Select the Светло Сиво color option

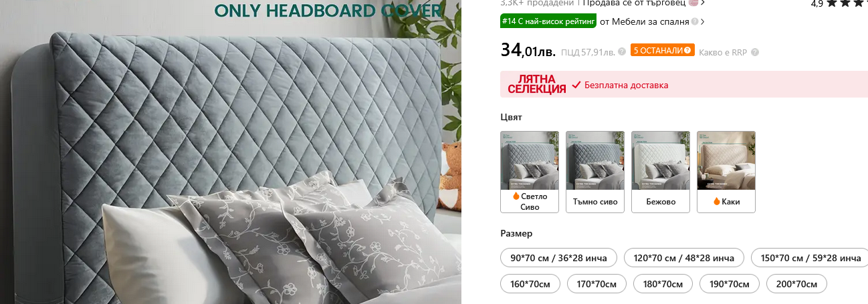click(x=529, y=172)
